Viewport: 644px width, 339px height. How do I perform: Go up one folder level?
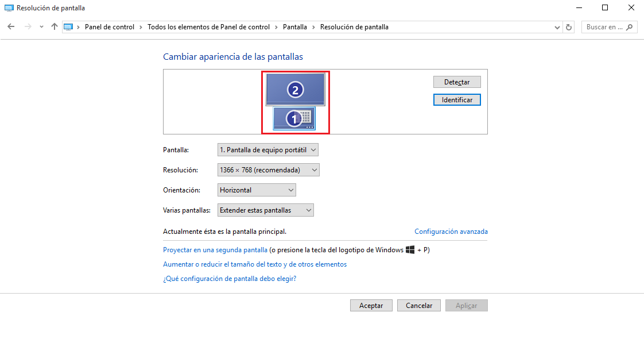pos(54,26)
